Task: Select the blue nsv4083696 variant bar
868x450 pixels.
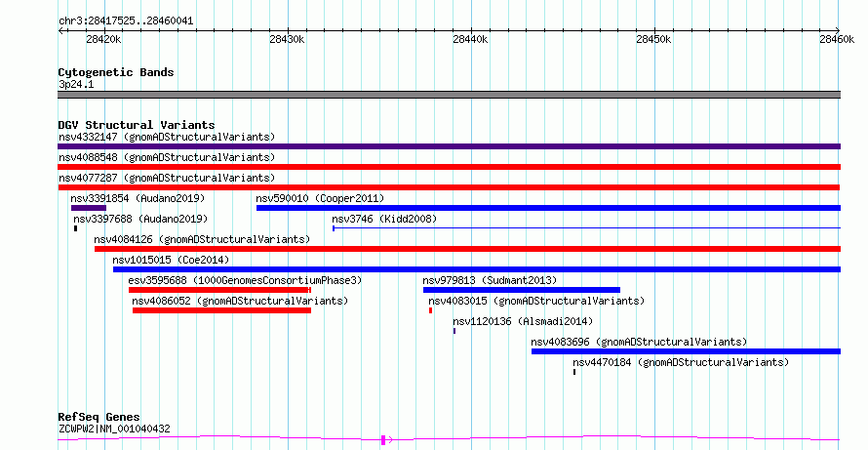Action: (x=686, y=351)
